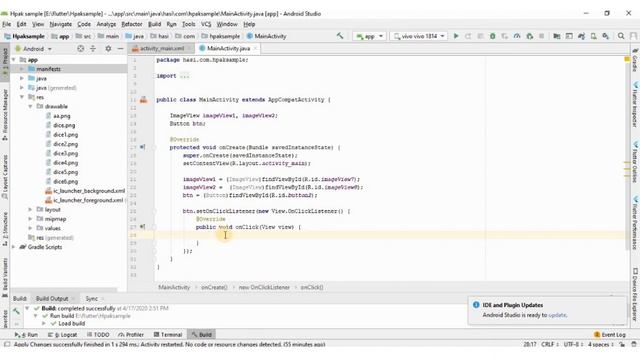Open the Android project view dropdown

33,49
